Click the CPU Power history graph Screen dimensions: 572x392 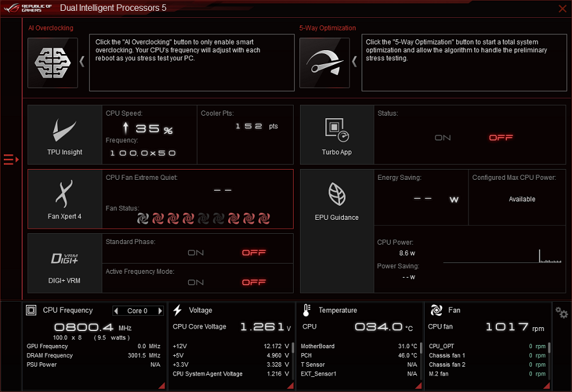click(x=502, y=256)
